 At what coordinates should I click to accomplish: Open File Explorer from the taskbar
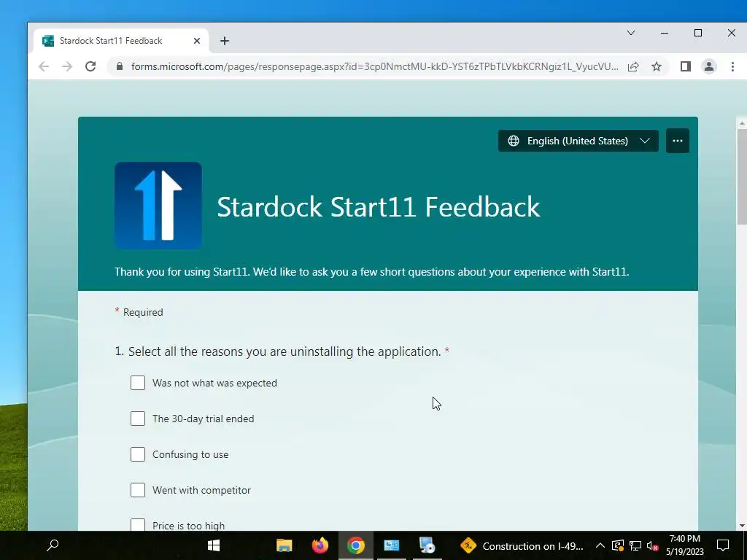pos(285,545)
